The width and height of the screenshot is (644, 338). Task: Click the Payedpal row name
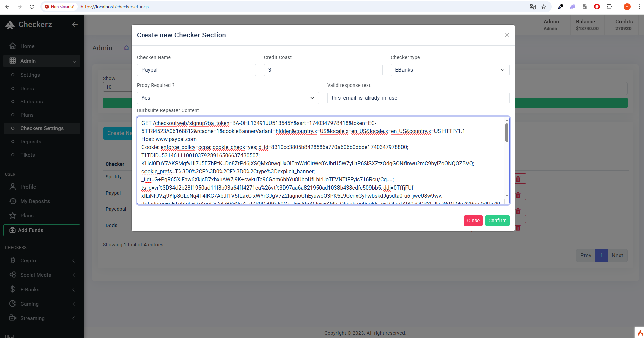(x=116, y=209)
